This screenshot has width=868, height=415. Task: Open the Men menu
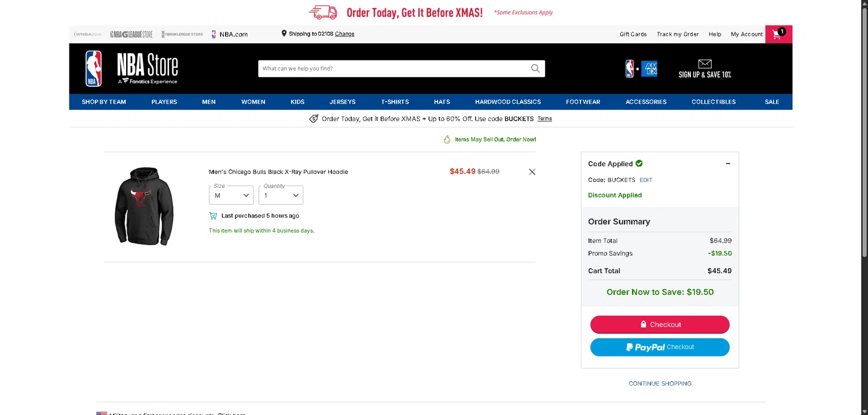pos(209,102)
